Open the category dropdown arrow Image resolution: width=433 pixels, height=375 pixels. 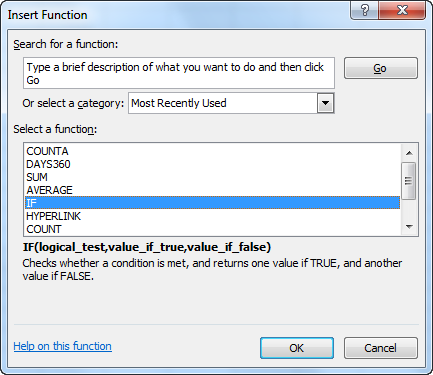click(325, 103)
